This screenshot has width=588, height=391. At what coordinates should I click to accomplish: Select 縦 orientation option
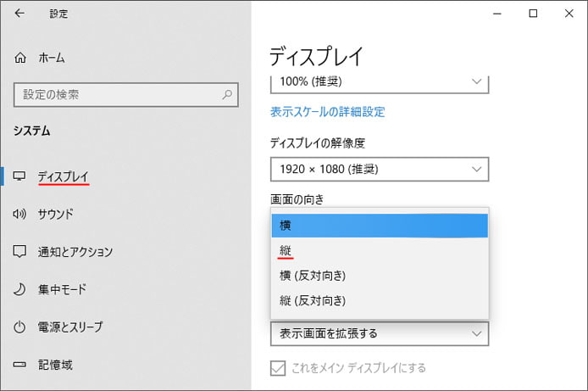(x=380, y=250)
